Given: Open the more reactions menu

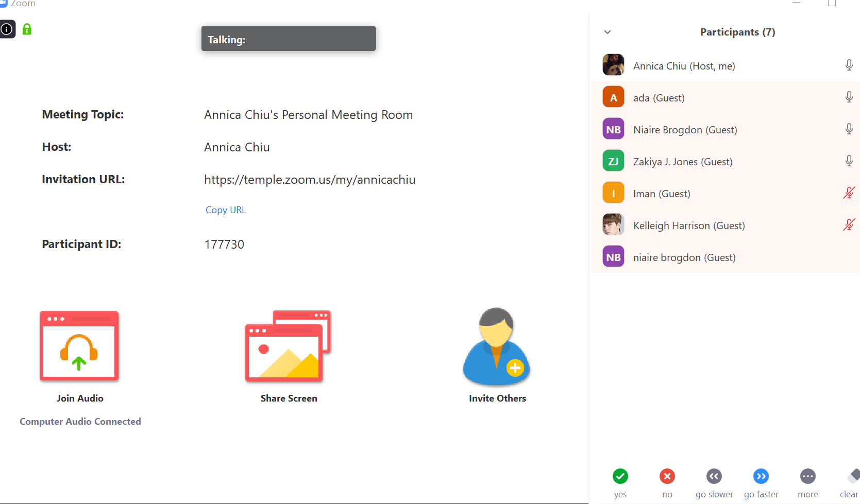Looking at the screenshot, I should 807,476.
